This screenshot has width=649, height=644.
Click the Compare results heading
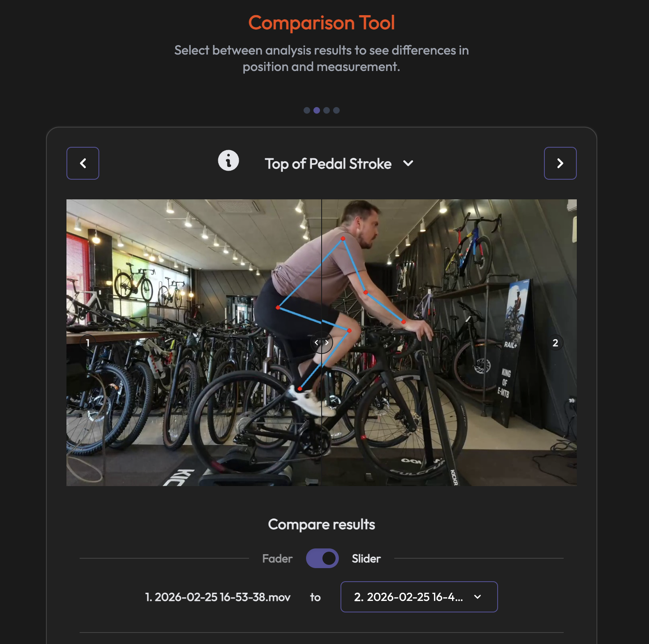tap(322, 525)
